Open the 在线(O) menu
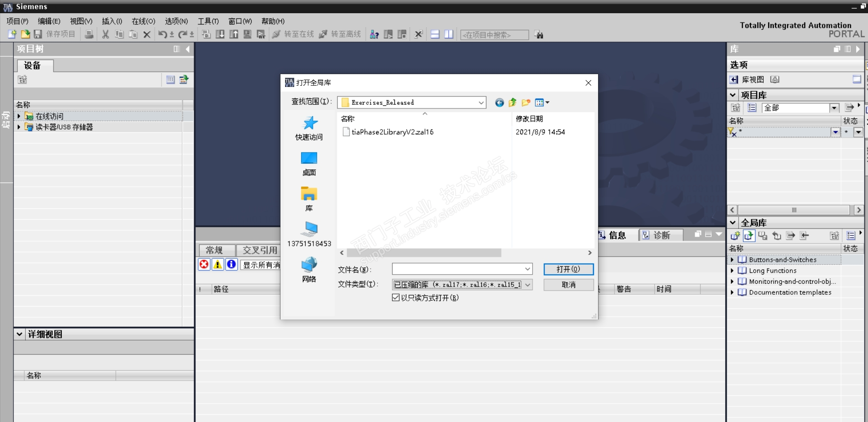This screenshot has width=868, height=422. [143, 21]
